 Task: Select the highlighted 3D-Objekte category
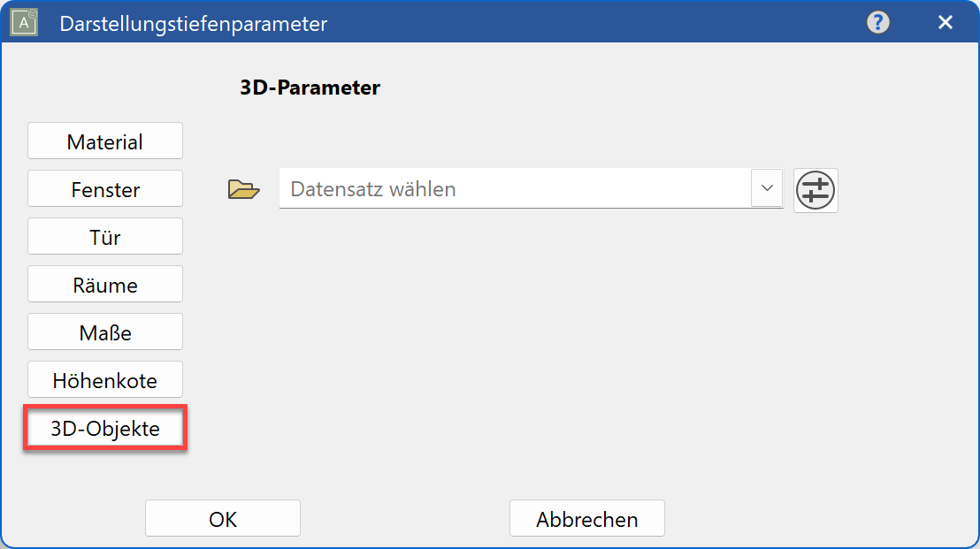coord(104,427)
